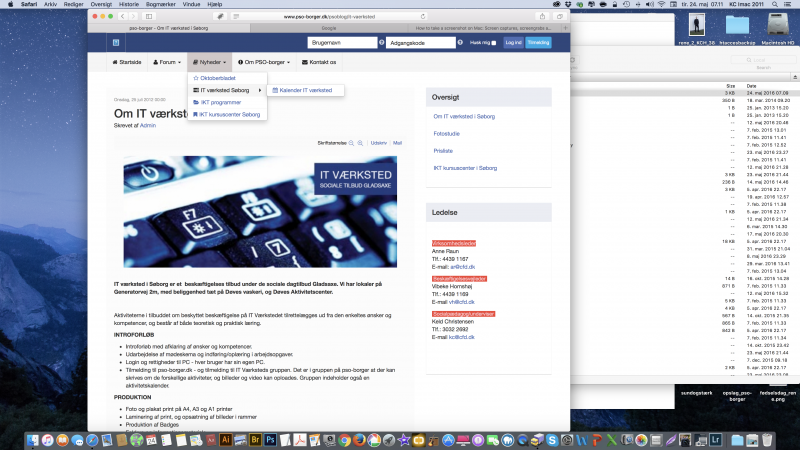Click the Admin author link
This screenshot has width=800, height=450.
(147, 126)
